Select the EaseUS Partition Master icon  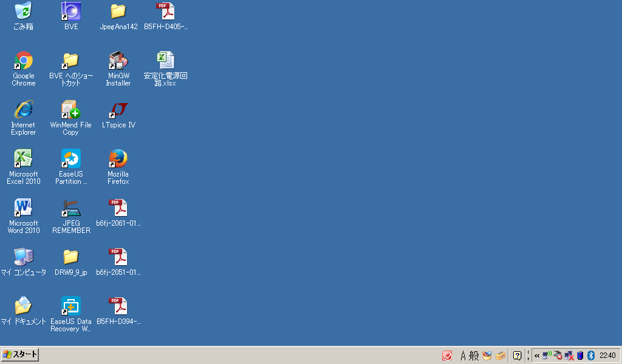pyautogui.click(x=71, y=159)
